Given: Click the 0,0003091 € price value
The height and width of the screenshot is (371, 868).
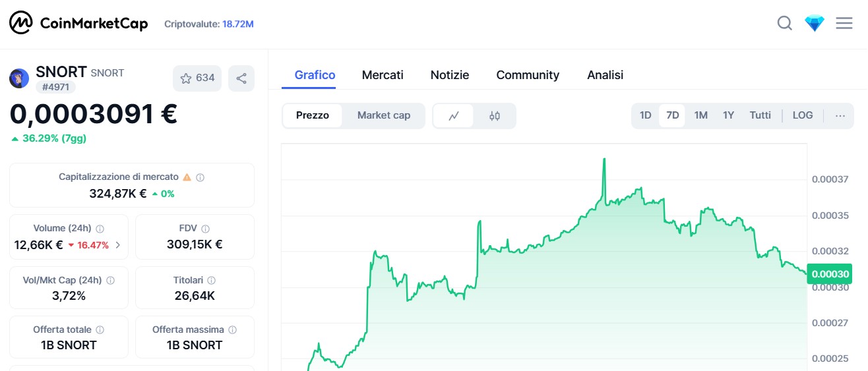Looking at the screenshot, I should click(x=93, y=114).
